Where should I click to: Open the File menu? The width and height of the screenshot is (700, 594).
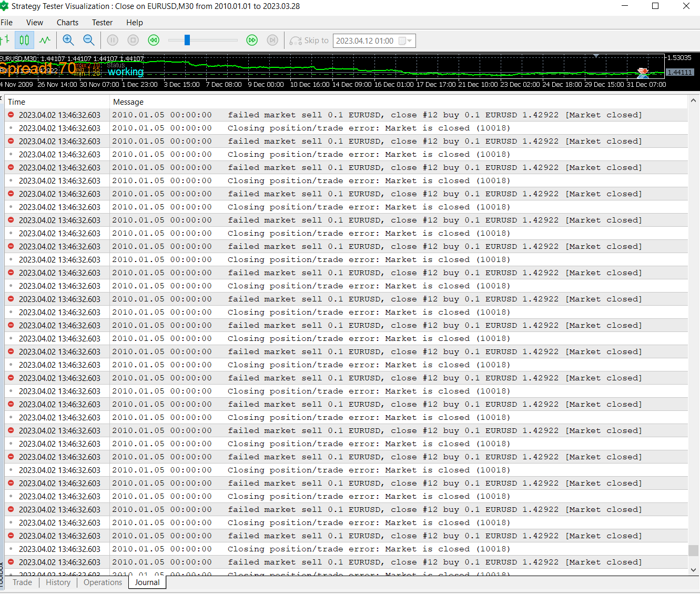7,23
